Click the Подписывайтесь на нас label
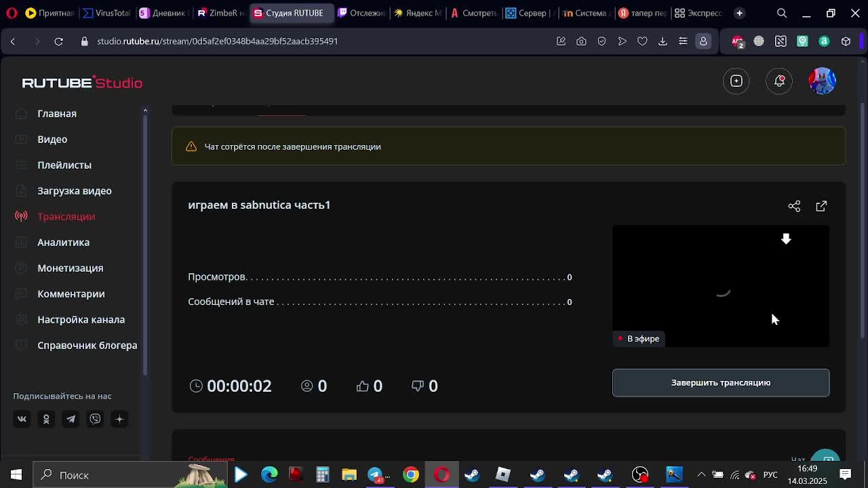Viewport: 868px width, 488px height. click(62, 396)
